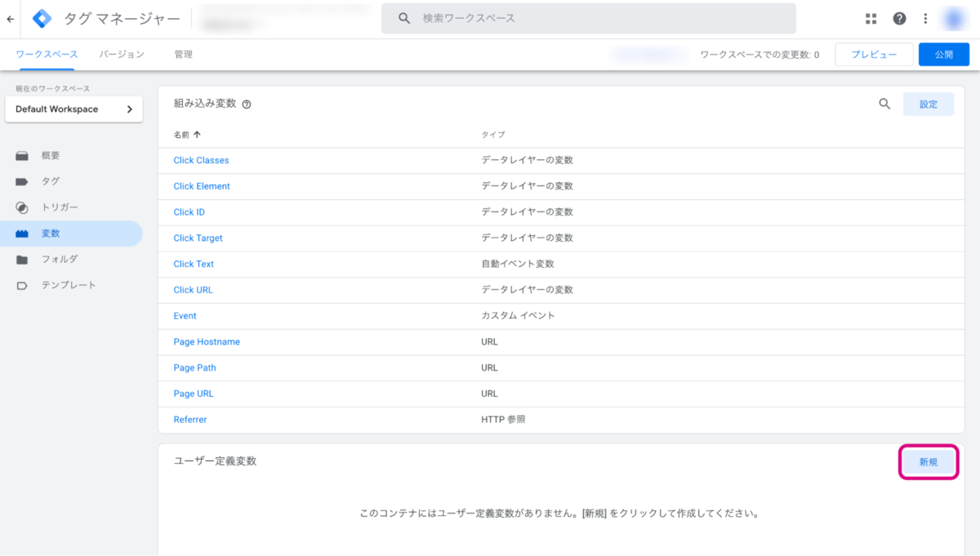Click the search icon in built-in variables
The height and width of the screenshot is (556, 980).
pyautogui.click(x=884, y=104)
